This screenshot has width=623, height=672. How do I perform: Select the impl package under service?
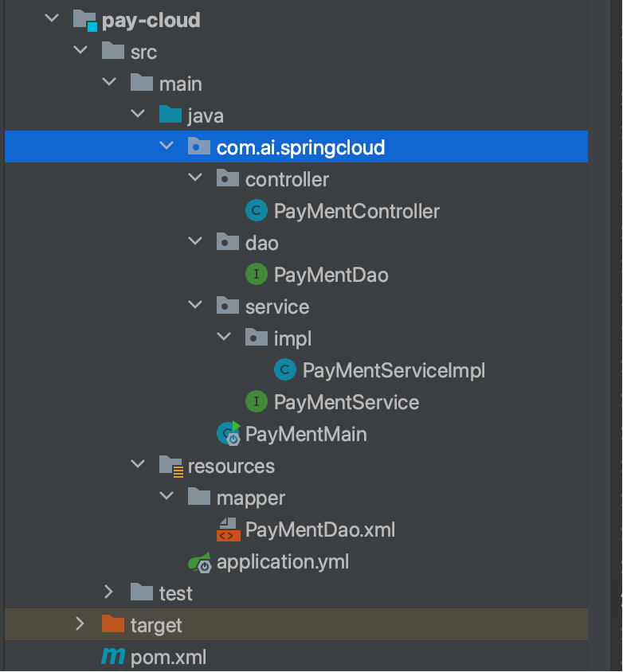[290, 337]
